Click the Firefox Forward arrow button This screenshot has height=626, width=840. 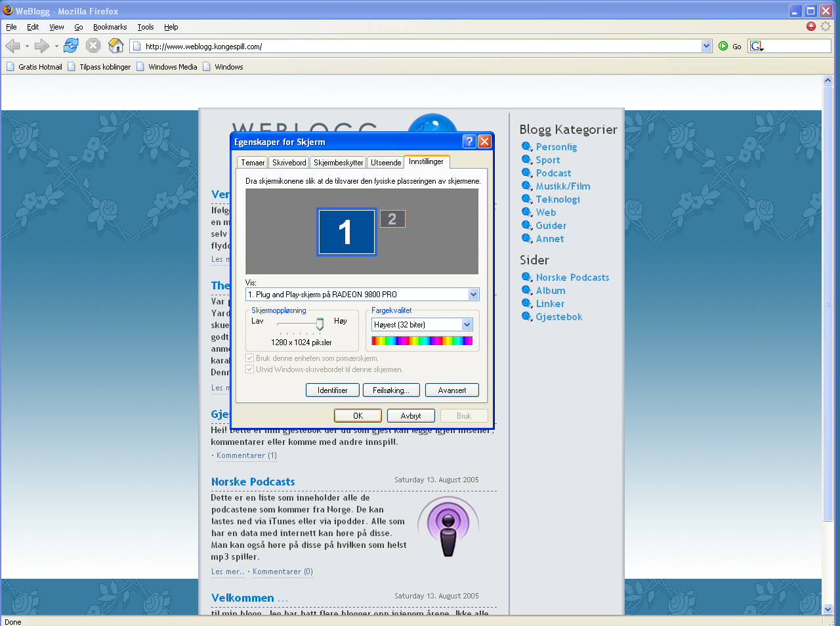[41, 46]
